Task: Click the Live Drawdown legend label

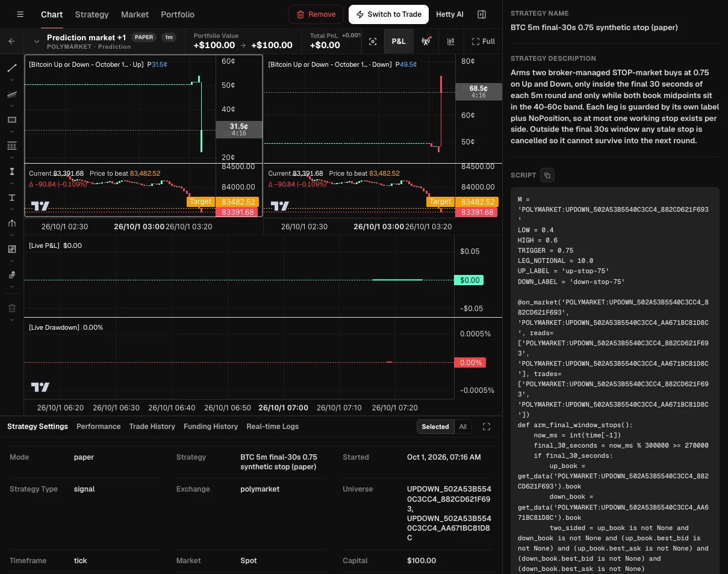Action: [54, 327]
